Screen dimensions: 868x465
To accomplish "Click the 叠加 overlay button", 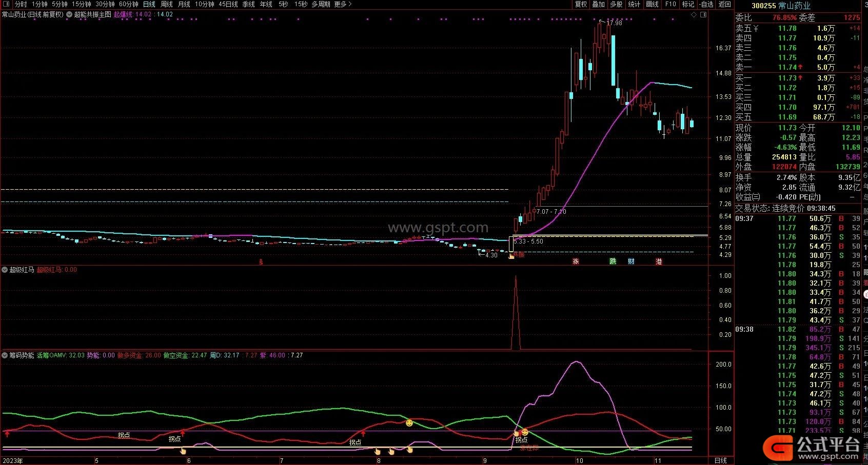I will click(x=599, y=4).
